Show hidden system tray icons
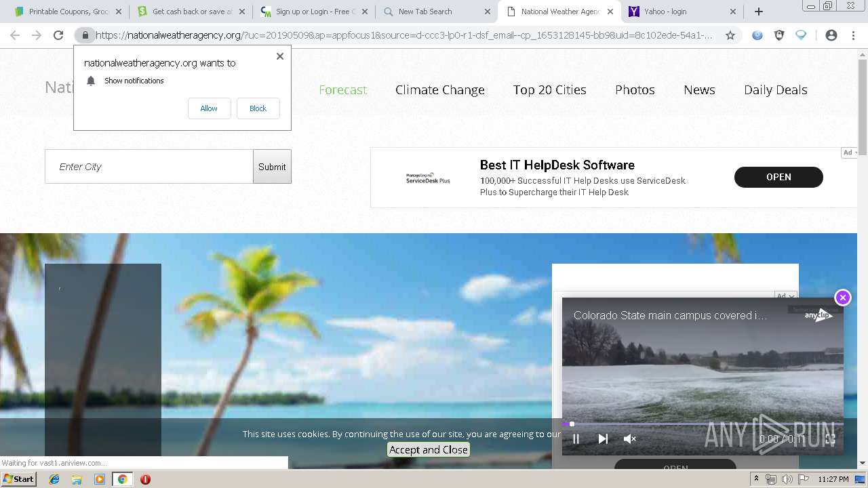Viewport: 868px width, 488px height. point(756,479)
